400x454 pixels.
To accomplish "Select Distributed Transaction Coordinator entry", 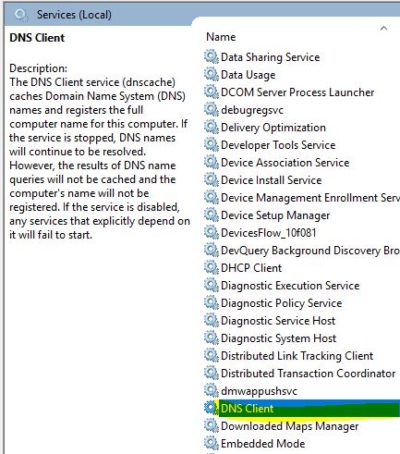I will pyautogui.click(x=308, y=373).
